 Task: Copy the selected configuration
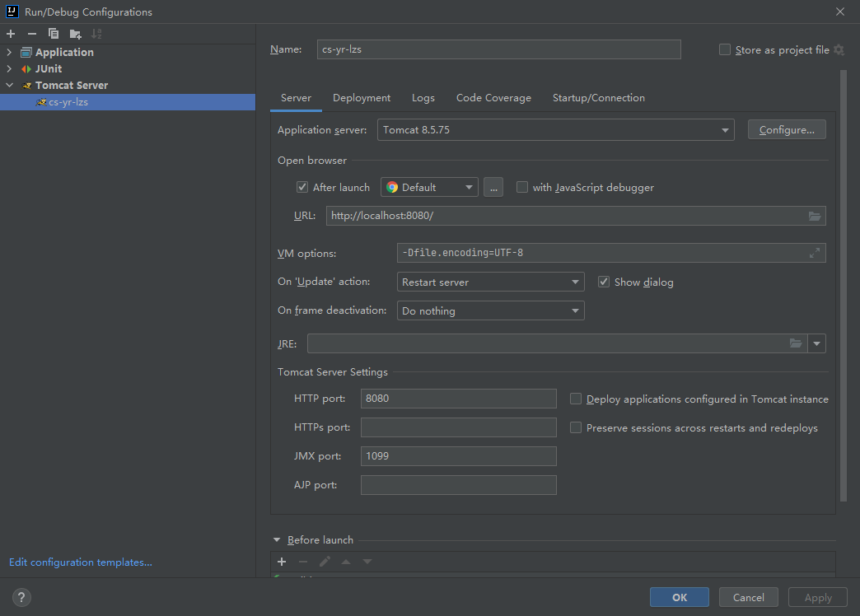[x=54, y=34]
